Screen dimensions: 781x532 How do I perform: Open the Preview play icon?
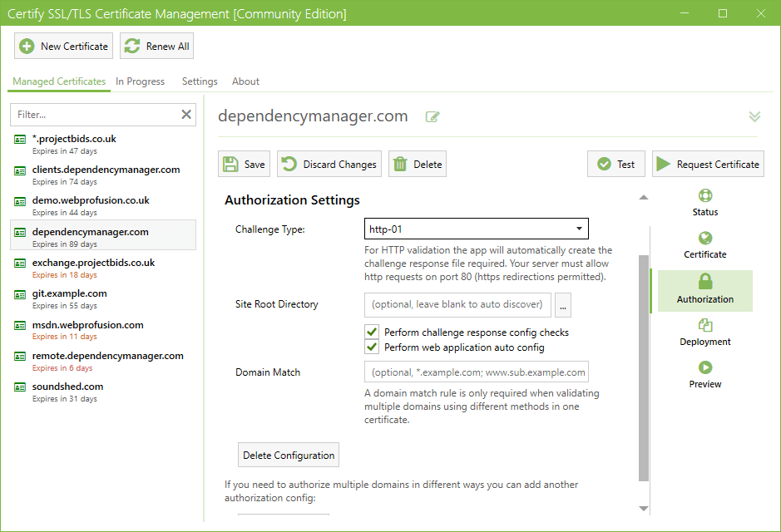coord(705,368)
